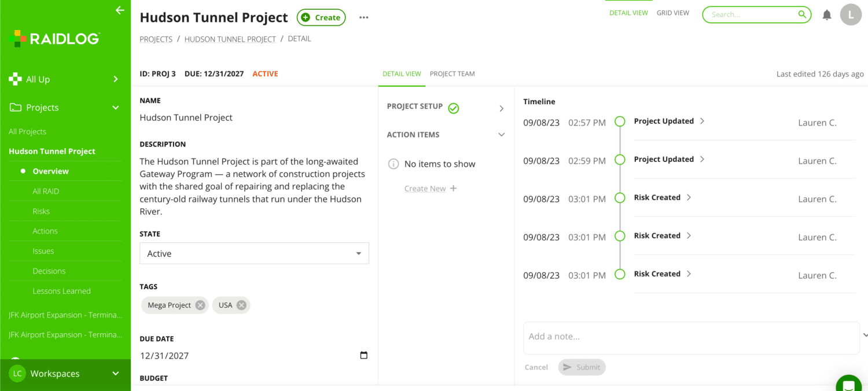Expand the All Up menu chevron
This screenshot has width=868, height=391.
pyautogui.click(x=116, y=79)
